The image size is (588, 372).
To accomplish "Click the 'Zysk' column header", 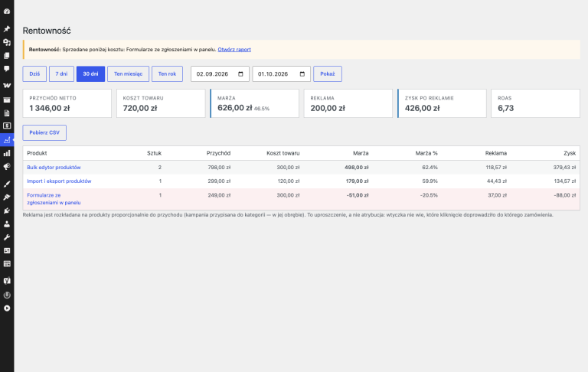I will pyautogui.click(x=570, y=153).
